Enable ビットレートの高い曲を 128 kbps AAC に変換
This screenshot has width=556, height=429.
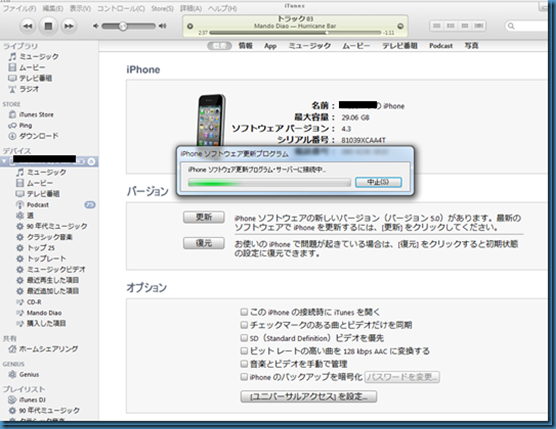pyautogui.click(x=244, y=351)
